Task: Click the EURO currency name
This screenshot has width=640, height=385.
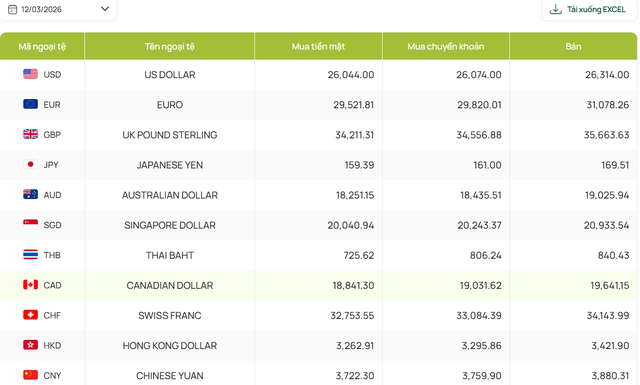Action: pos(170,105)
